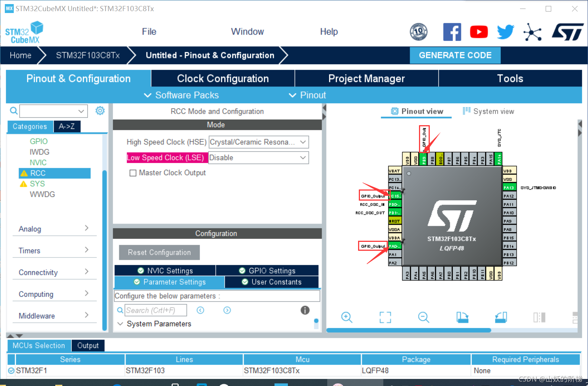Open the YouTube icon link
The image size is (588, 386).
click(479, 32)
